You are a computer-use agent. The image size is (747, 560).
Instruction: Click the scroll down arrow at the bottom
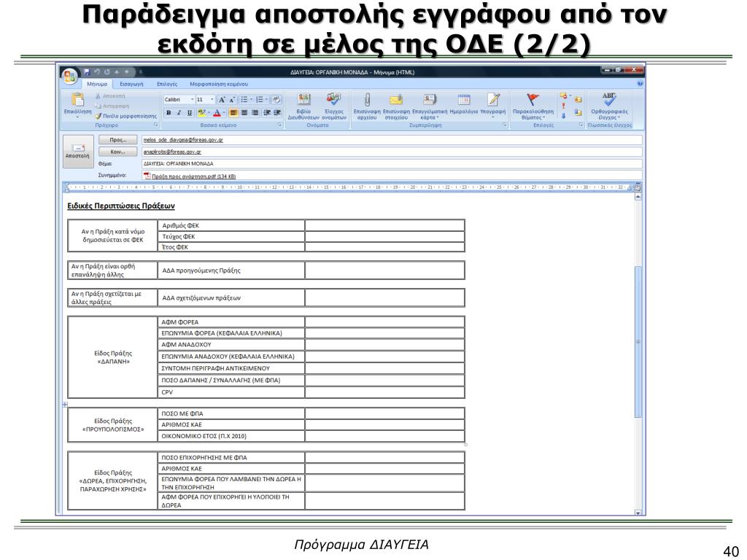[638, 513]
